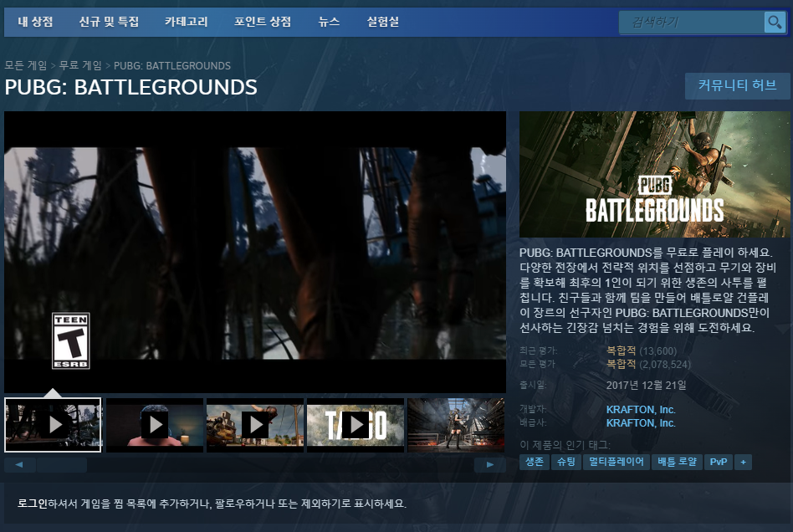Follow the 무료 게임 breadcrumb link
The width and height of the screenshot is (793, 532).
(80, 66)
